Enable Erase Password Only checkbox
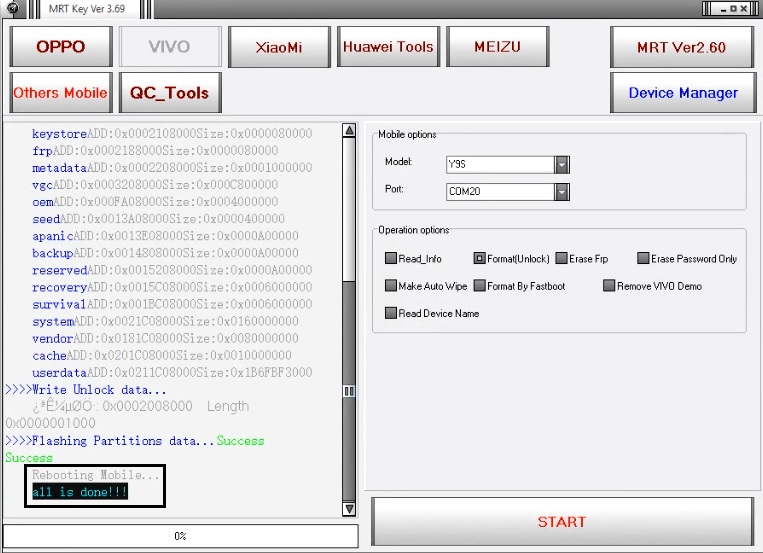Image resolution: width=763 pixels, height=553 pixels. 643,258
